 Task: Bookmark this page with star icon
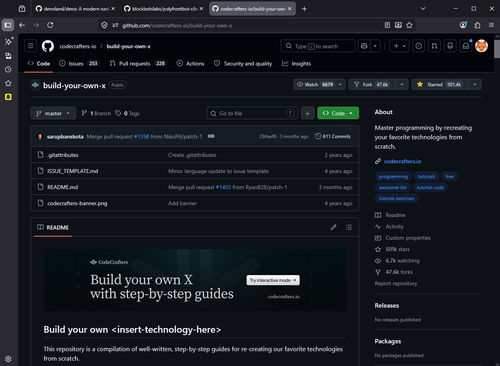[x=409, y=25]
